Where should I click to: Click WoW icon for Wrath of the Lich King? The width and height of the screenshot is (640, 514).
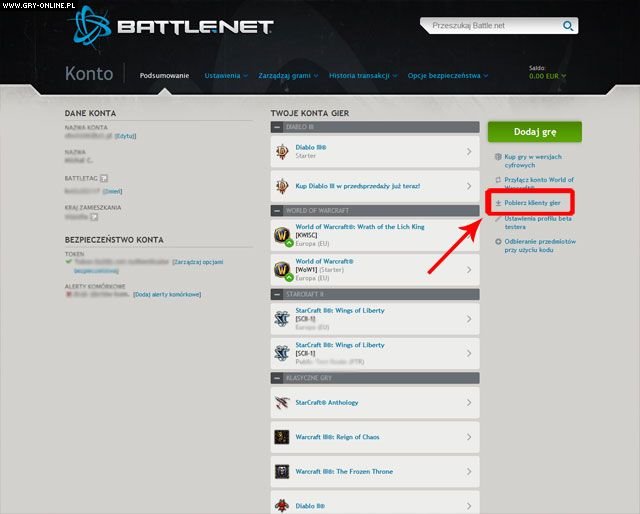pyautogui.click(x=282, y=236)
